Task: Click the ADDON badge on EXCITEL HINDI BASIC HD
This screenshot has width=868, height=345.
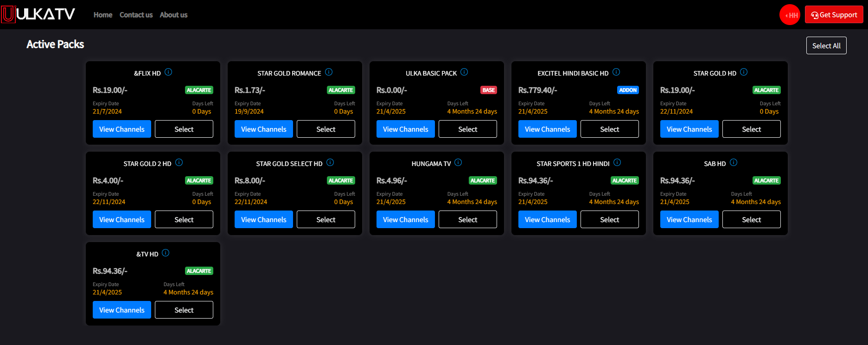Action: click(x=628, y=90)
